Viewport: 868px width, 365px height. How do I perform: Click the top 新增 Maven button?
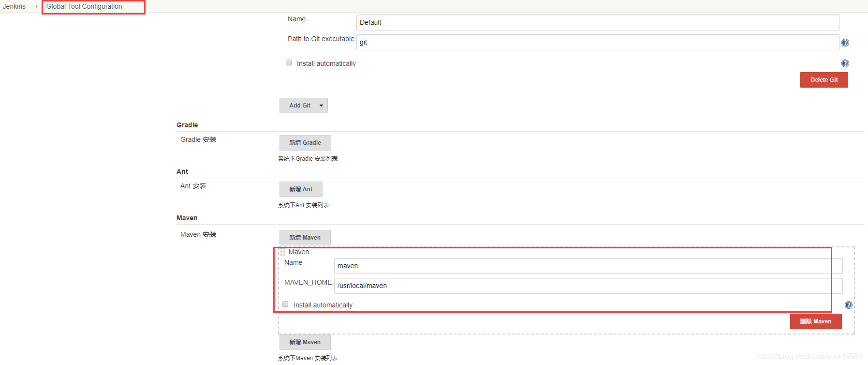pyautogui.click(x=305, y=238)
